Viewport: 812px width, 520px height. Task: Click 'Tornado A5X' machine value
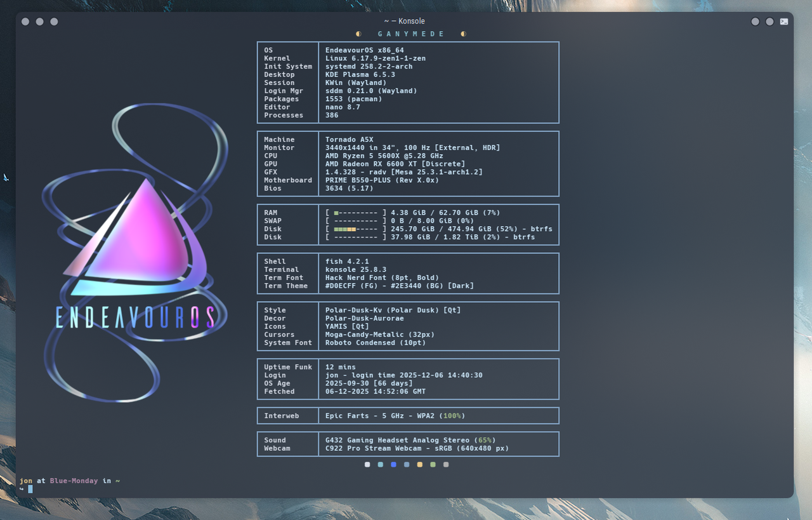click(350, 140)
